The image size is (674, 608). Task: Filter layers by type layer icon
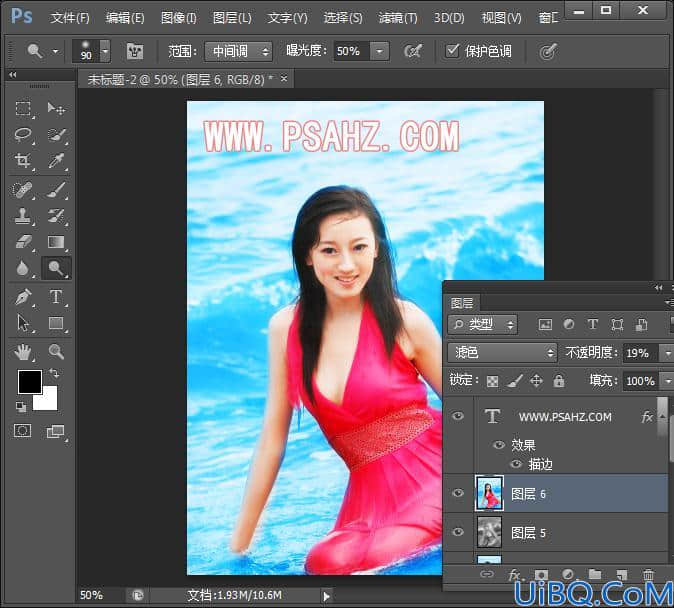pos(593,325)
